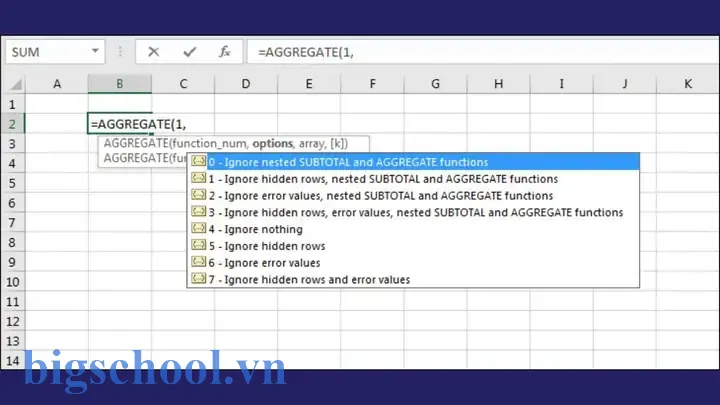Select option 5 - Ignore hidden rows

click(413, 246)
